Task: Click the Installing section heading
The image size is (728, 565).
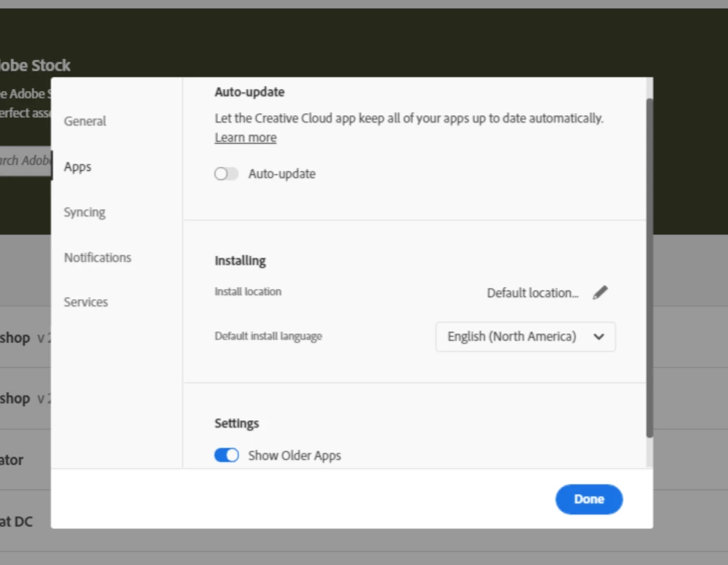Action: (240, 261)
